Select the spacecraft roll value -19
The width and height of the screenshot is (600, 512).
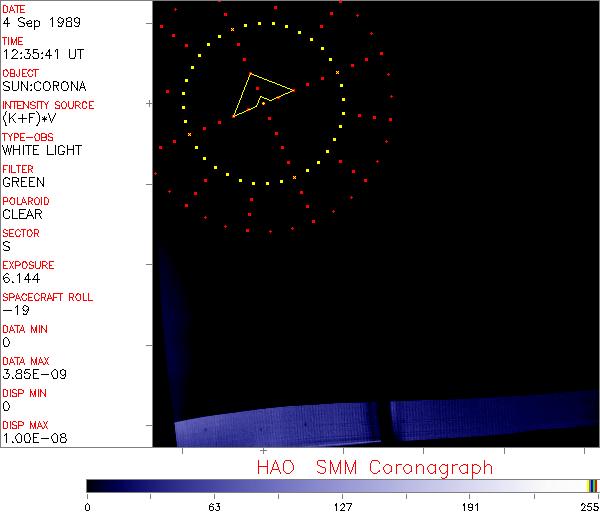tap(14, 310)
